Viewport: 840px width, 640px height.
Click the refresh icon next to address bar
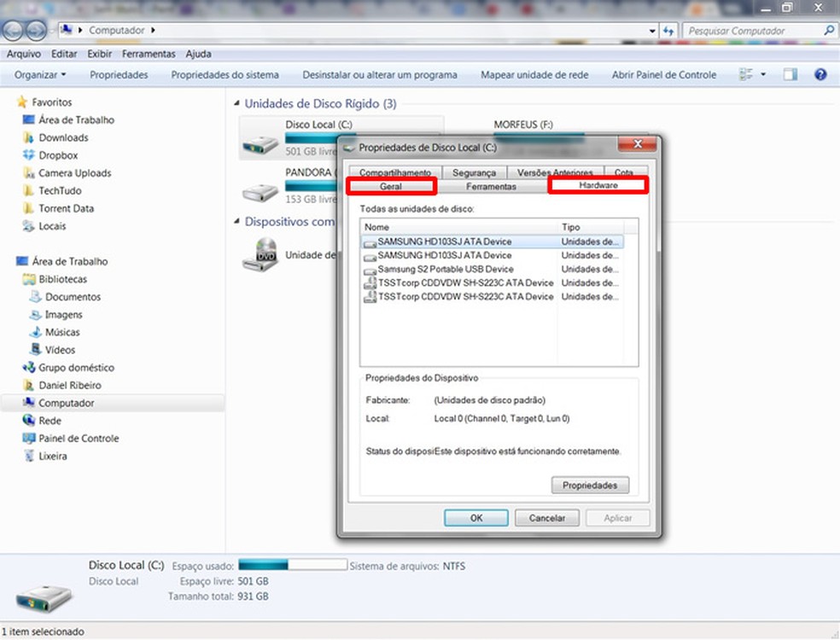point(668,31)
